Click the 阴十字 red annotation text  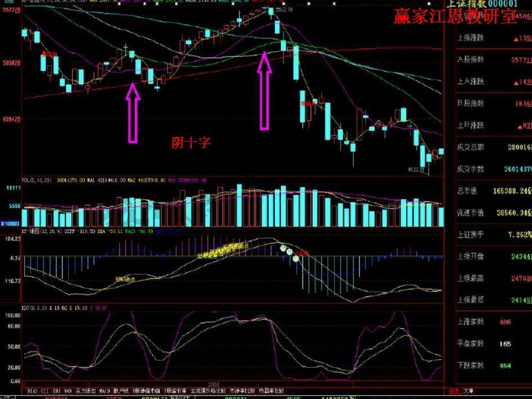191,143
